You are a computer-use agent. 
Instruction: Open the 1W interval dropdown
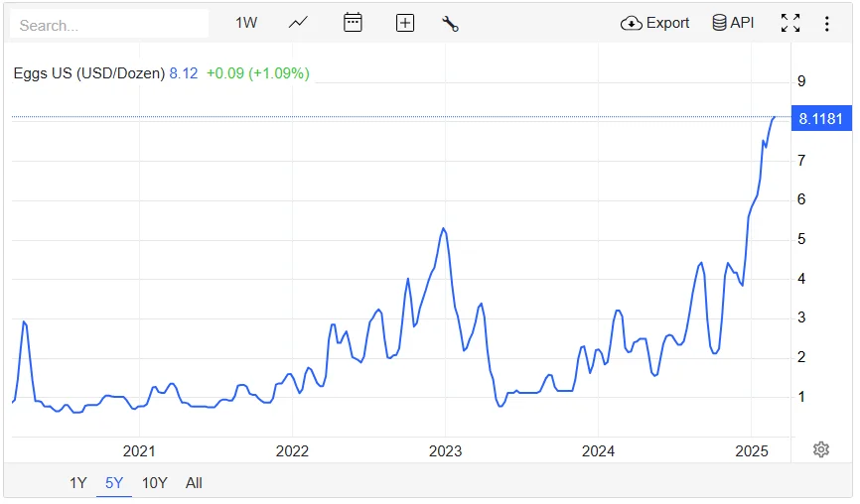pos(246,23)
